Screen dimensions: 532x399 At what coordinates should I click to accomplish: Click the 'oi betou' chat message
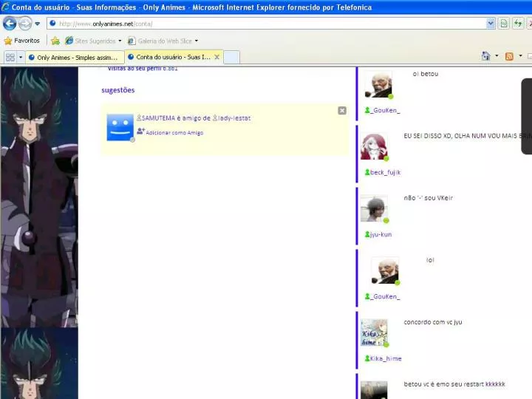(x=426, y=74)
